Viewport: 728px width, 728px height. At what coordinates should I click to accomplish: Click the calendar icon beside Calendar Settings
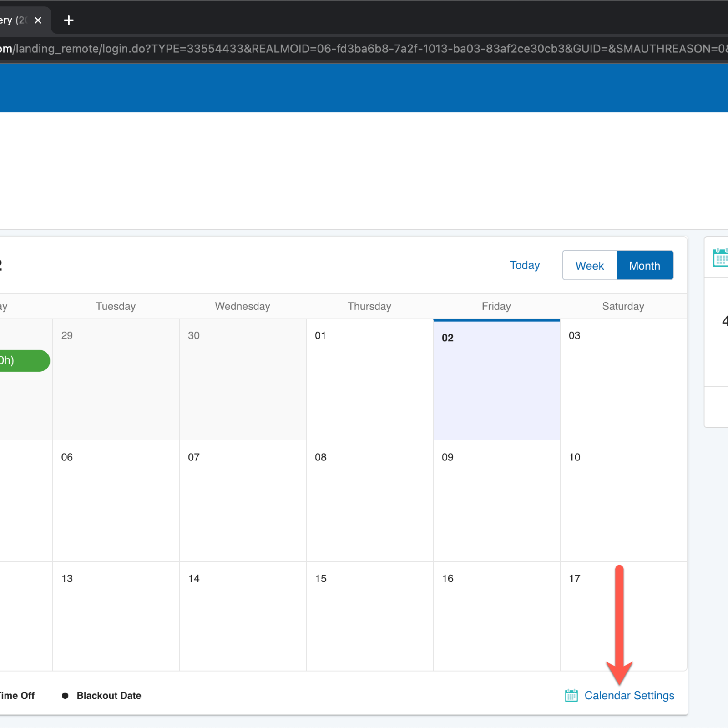tap(571, 696)
